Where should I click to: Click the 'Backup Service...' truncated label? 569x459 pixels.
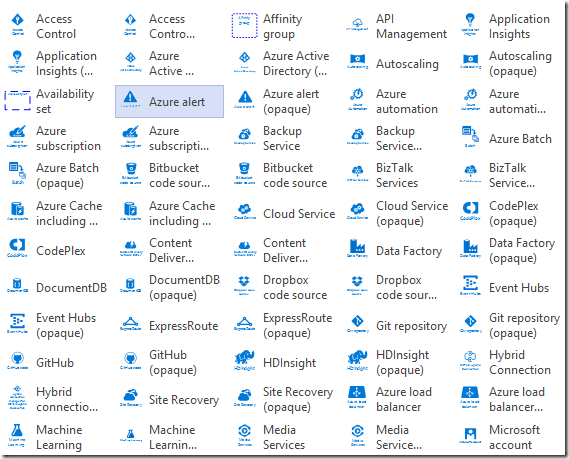click(399, 138)
